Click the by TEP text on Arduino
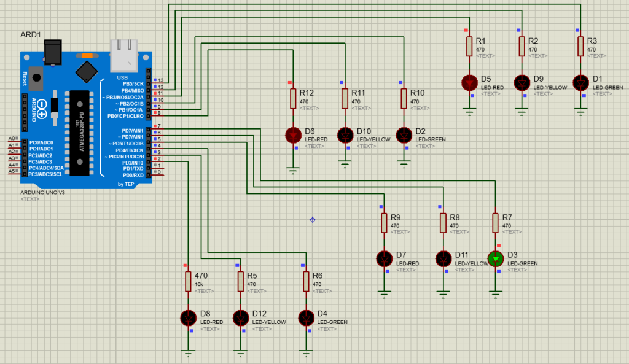Viewport: 629px width, 364px height. point(125,184)
